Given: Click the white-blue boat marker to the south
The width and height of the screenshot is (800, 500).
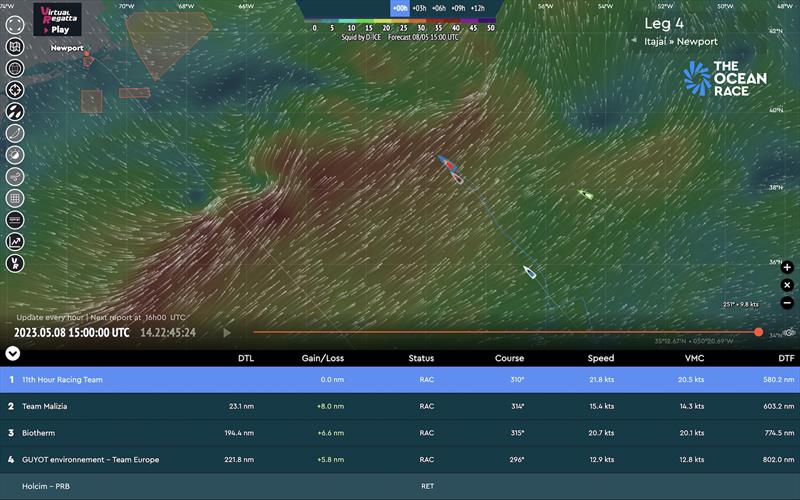Looking at the screenshot, I should pyautogui.click(x=530, y=272).
